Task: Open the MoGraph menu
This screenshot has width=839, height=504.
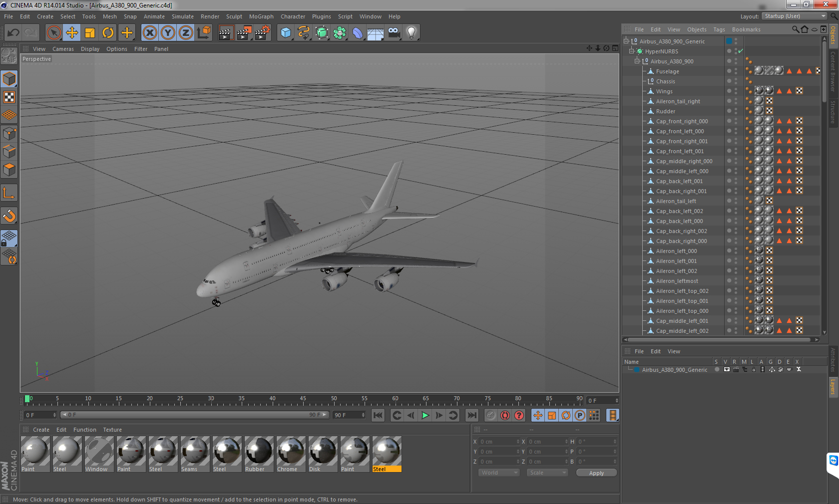Action: (x=261, y=16)
